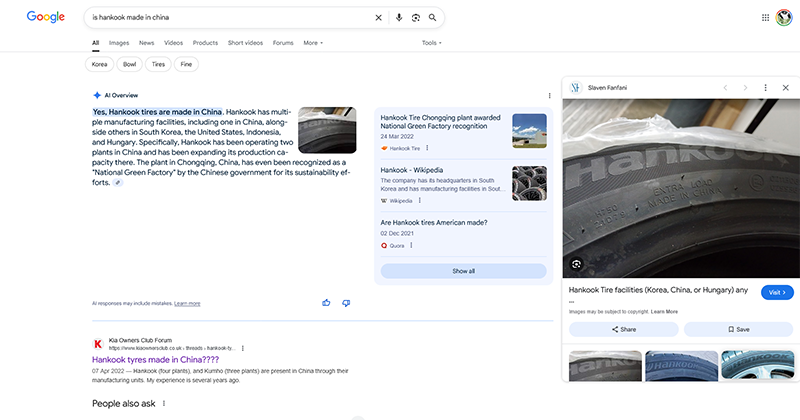Select blue Hankook tire related thumbnail
Viewport: 800px width, 420px height.
[x=681, y=366]
